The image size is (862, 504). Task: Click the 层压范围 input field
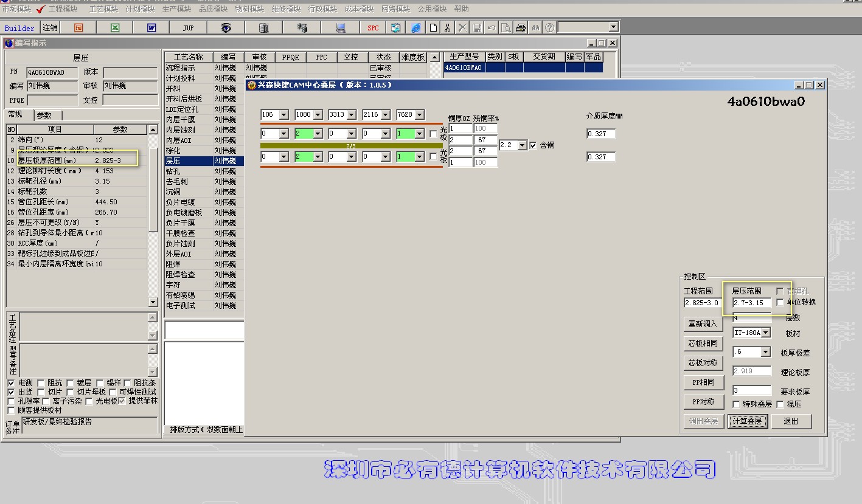click(752, 303)
